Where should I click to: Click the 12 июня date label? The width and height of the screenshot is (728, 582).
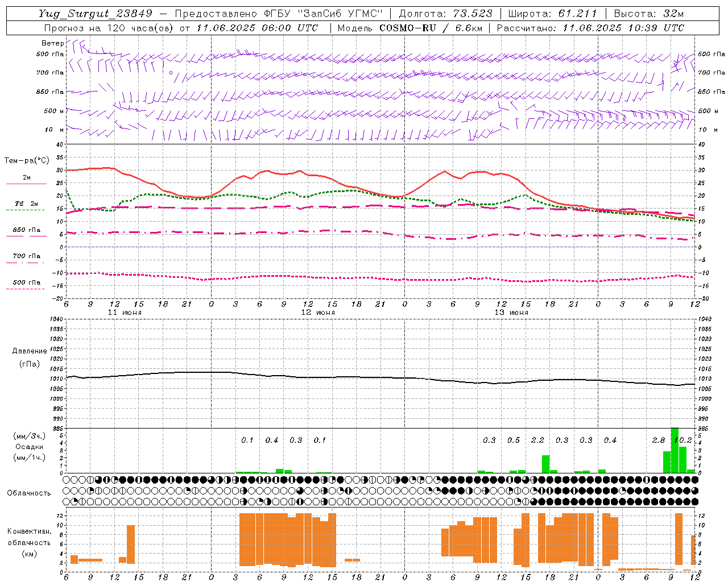click(318, 313)
